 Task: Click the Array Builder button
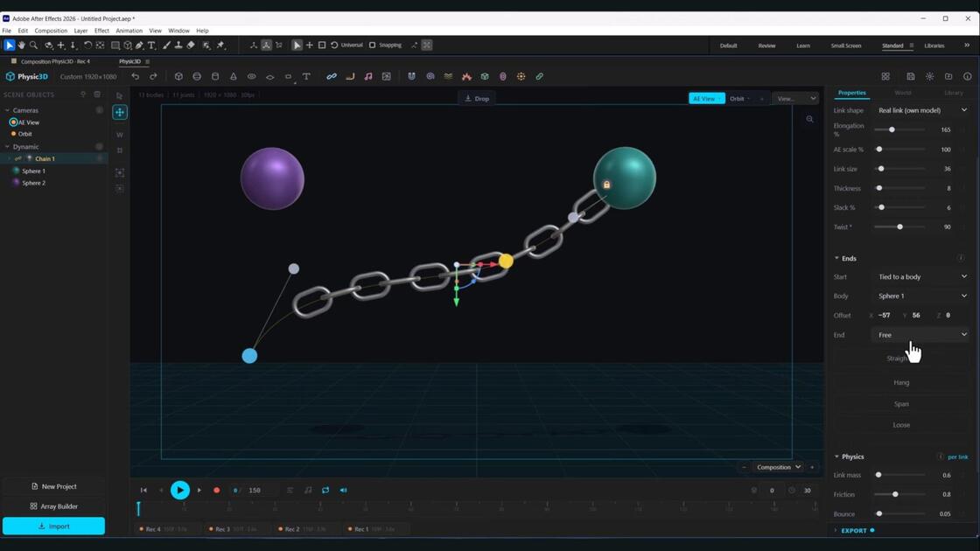[53, 506]
